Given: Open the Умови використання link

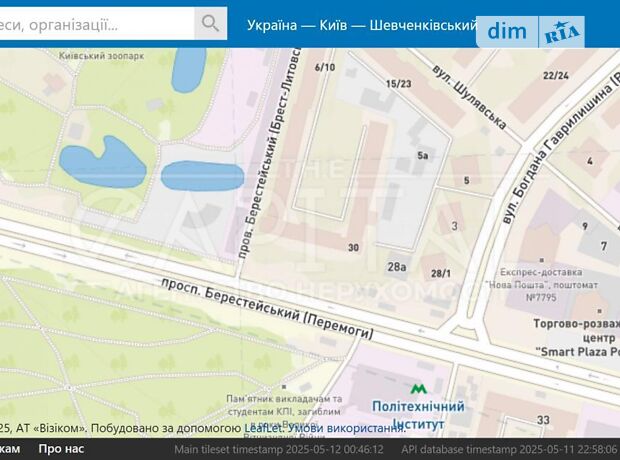Looking at the screenshot, I should click(x=346, y=428).
